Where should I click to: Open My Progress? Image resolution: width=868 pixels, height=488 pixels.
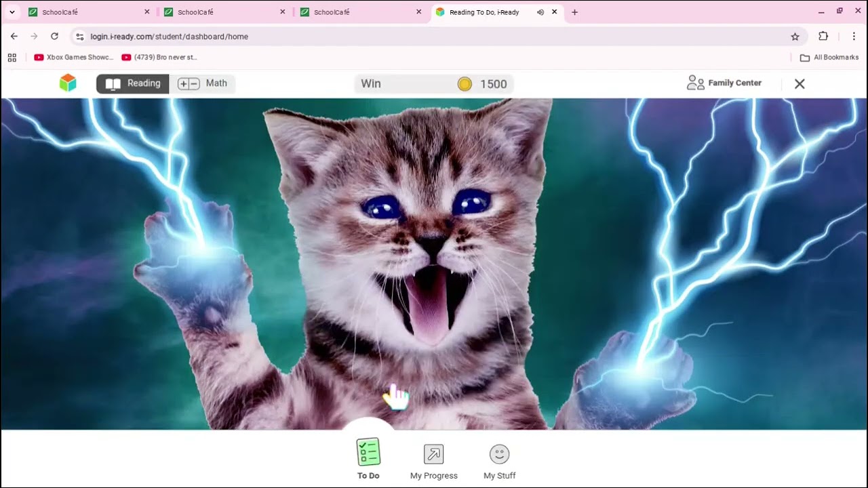tap(434, 462)
